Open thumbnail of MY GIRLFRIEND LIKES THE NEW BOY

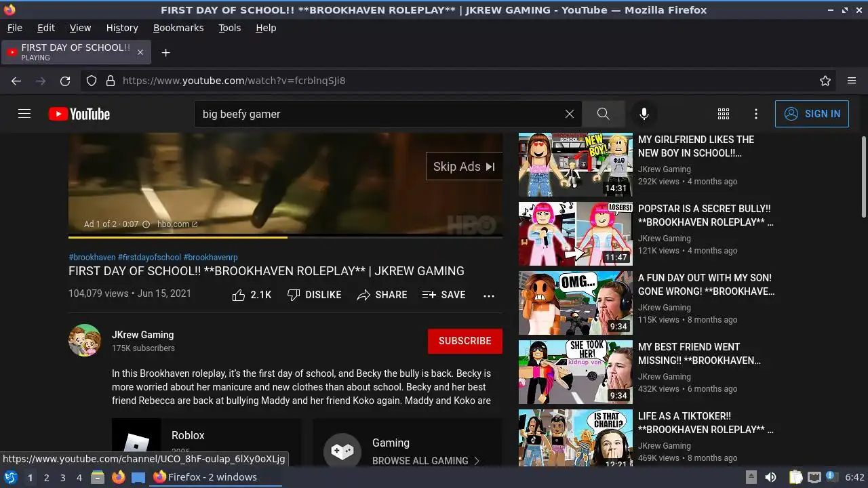point(576,165)
